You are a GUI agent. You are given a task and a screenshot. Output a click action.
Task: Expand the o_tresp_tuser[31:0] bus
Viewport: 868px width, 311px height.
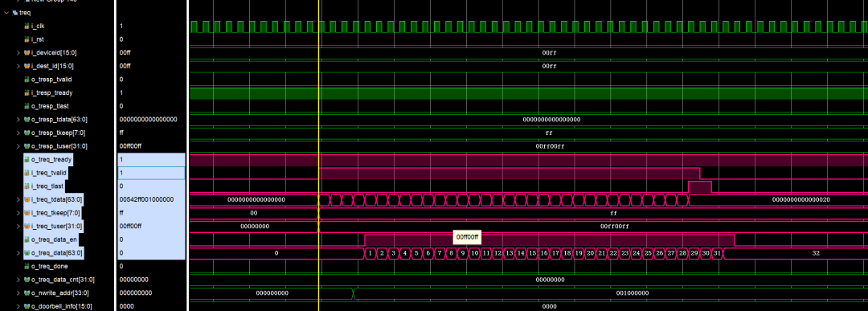pos(18,146)
